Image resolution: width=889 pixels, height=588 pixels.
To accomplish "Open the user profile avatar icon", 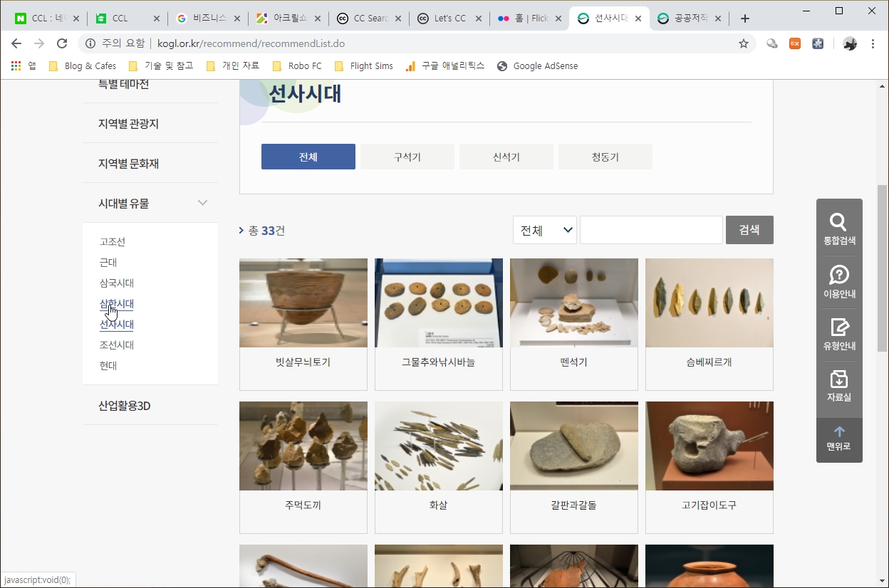I will click(850, 43).
